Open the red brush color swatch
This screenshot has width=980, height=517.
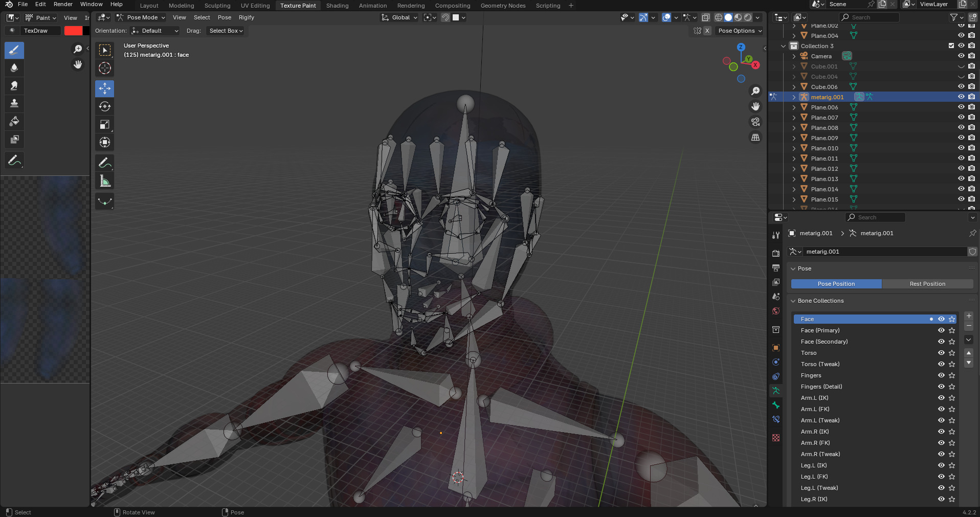pos(73,31)
